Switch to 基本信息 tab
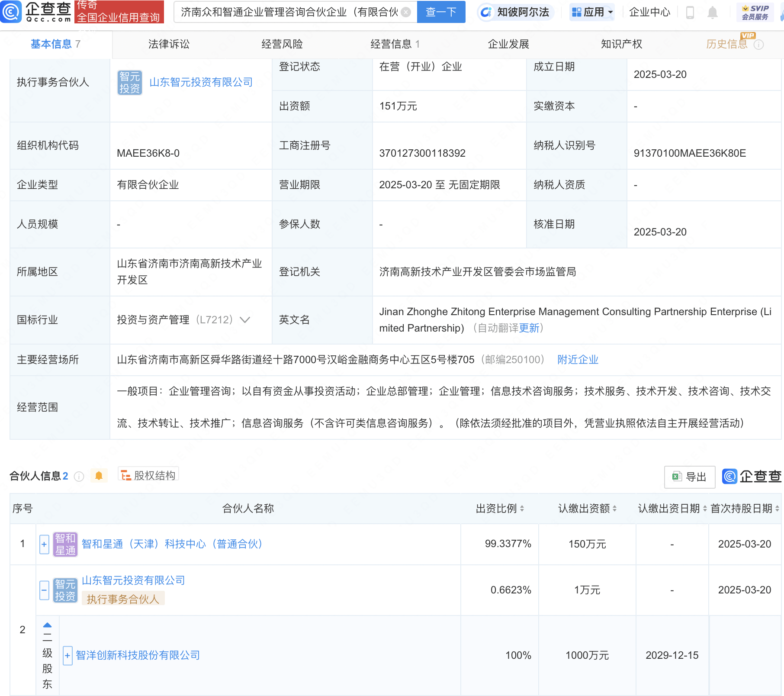Image resolution: width=784 pixels, height=696 pixels. (55, 44)
